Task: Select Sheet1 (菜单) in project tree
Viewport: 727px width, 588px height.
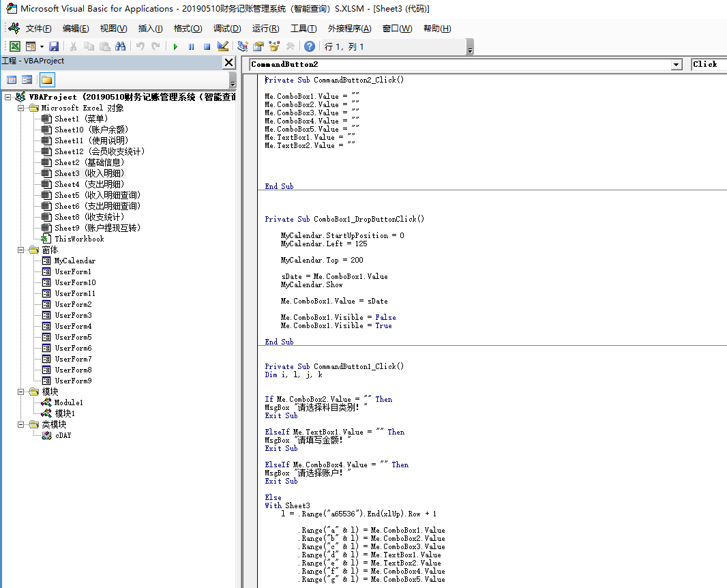Action: point(80,119)
